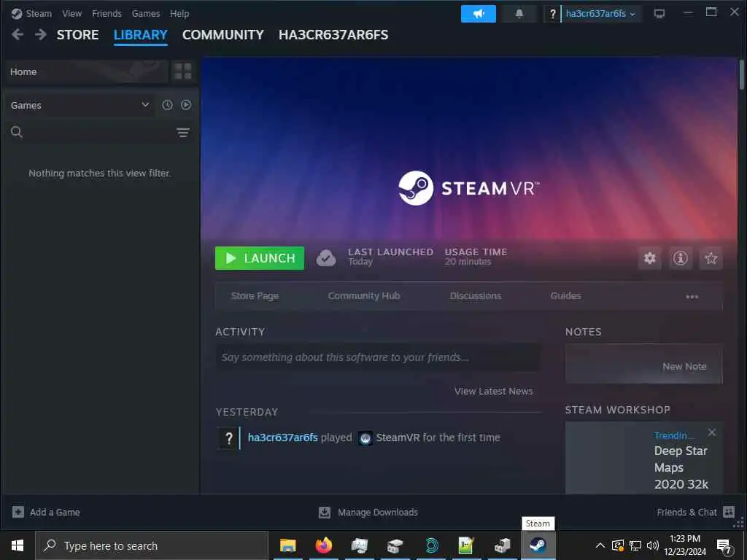This screenshot has height=560, width=747.
Task: Click the user avatar question mark in activity
Action: pyautogui.click(x=228, y=438)
